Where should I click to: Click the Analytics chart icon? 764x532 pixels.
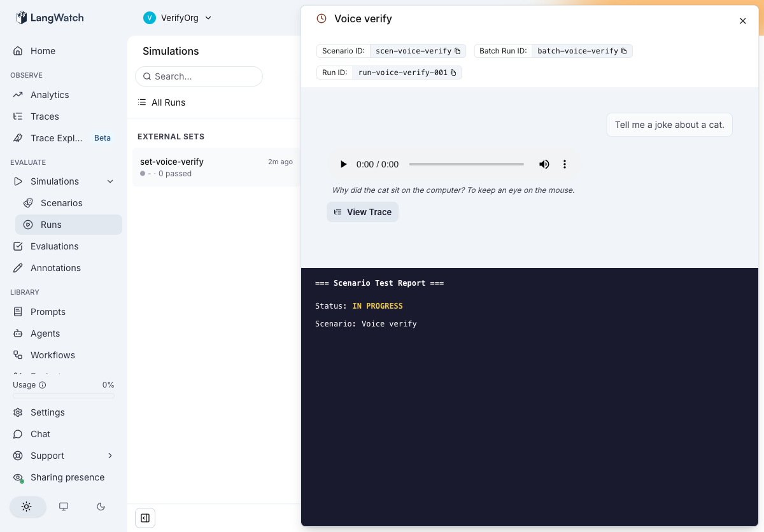tap(18, 95)
